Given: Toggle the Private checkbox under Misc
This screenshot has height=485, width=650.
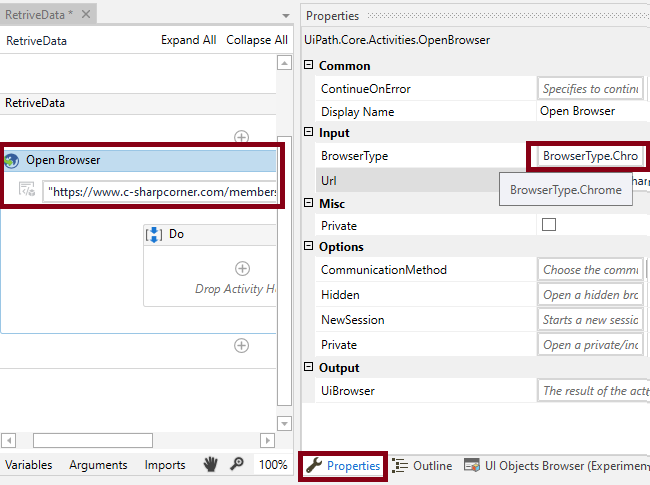Looking at the screenshot, I should [x=549, y=225].
